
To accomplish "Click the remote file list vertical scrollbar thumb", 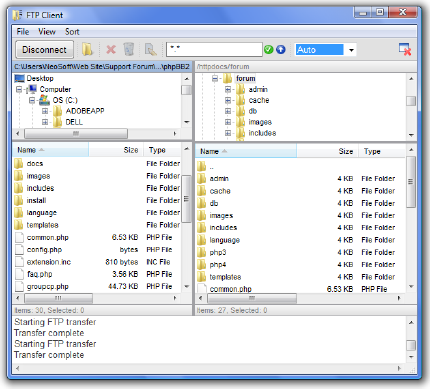I will tap(411, 182).
